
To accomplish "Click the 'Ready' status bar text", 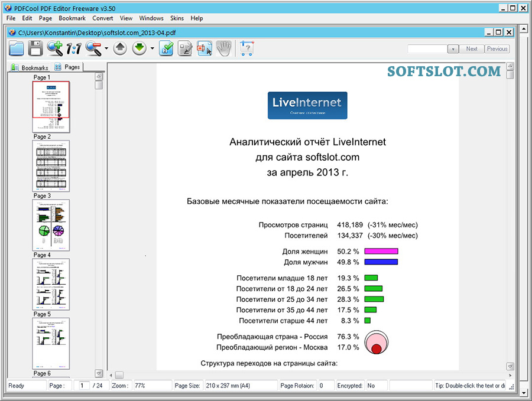I will point(17,386).
